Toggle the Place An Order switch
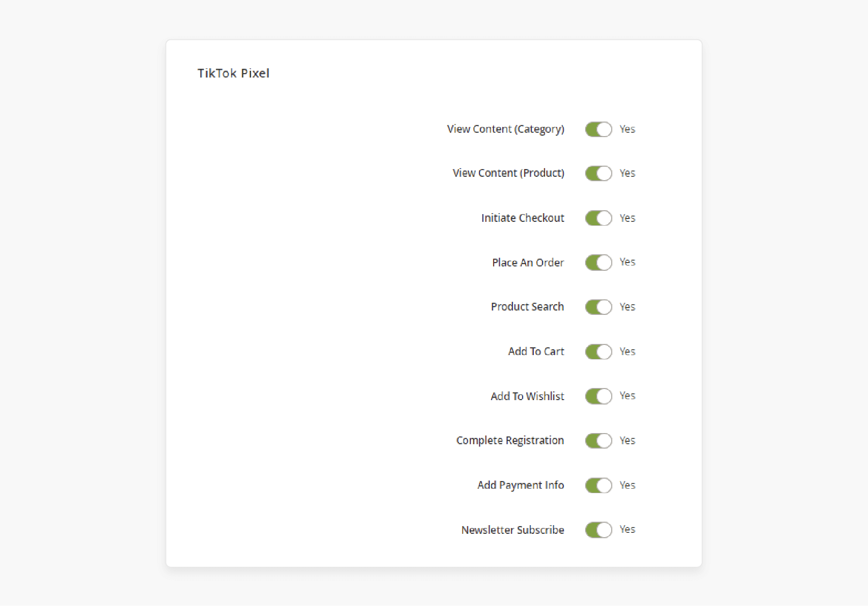 (x=598, y=263)
